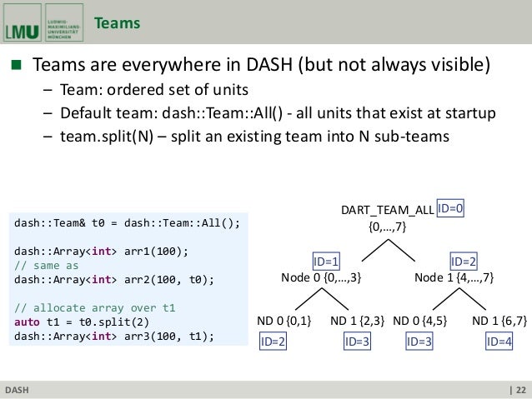Select the "ID=4" box
Screen dimensions: 532x399
(499, 342)
